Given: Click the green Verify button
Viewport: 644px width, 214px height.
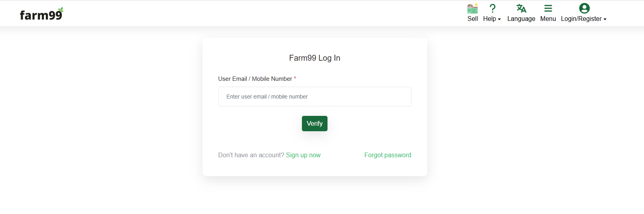Looking at the screenshot, I should (x=315, y=123).
